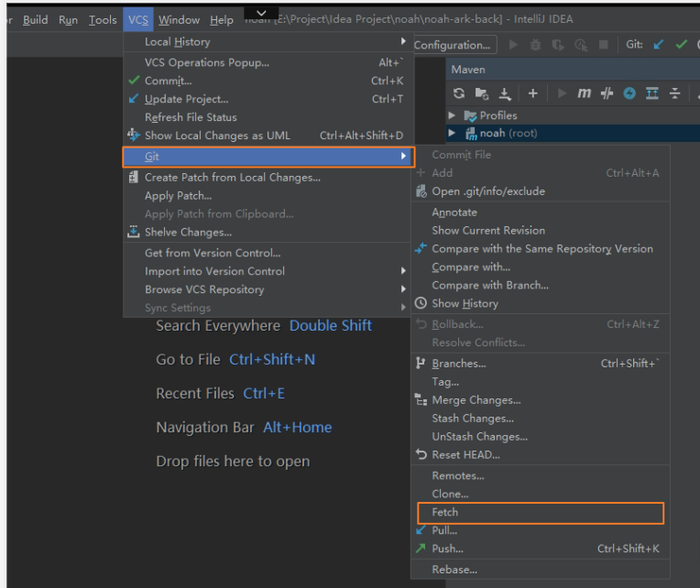The height and width of the screenshot is (588, 700).
Task: Choose Update Project... entry
Action: point(268,99)
